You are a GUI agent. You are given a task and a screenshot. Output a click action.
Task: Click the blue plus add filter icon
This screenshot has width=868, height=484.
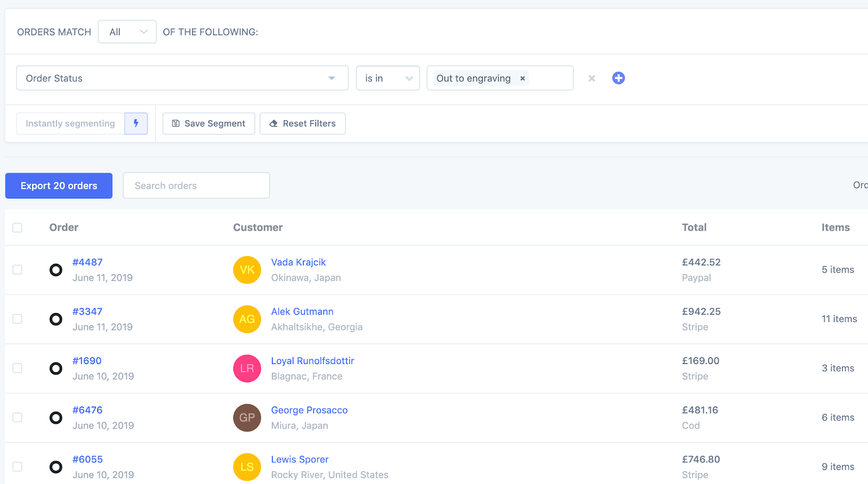(618, 78)
